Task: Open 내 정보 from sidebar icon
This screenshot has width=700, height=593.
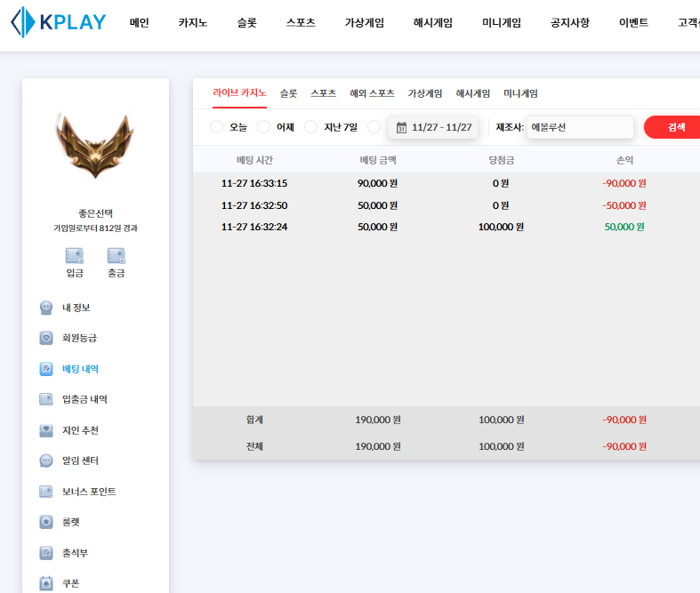Action: [x=46, y=308]
